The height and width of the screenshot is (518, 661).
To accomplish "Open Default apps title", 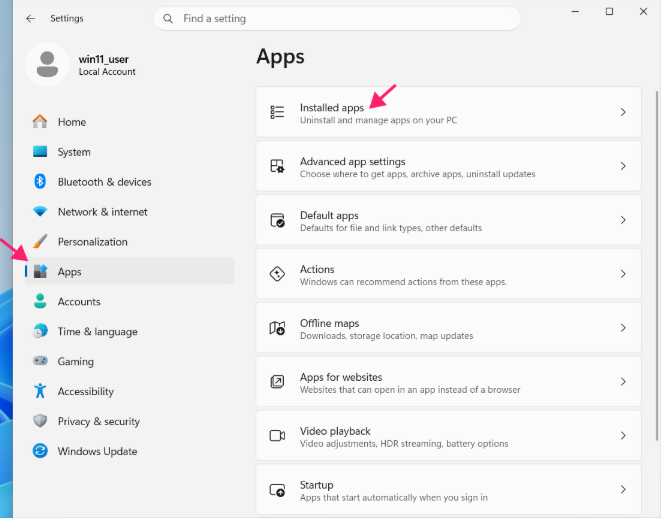I will tap(329, 215).
